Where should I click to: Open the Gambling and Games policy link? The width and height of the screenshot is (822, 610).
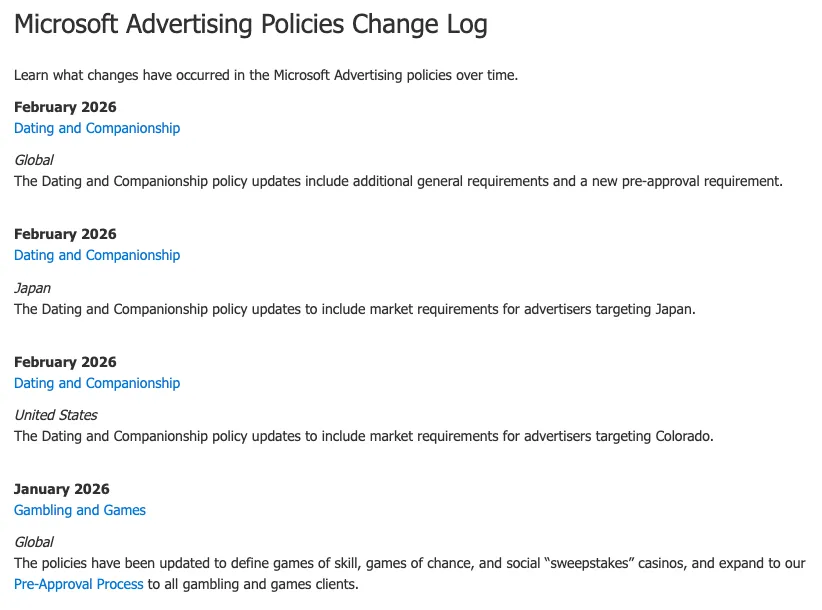coord(80,510)
